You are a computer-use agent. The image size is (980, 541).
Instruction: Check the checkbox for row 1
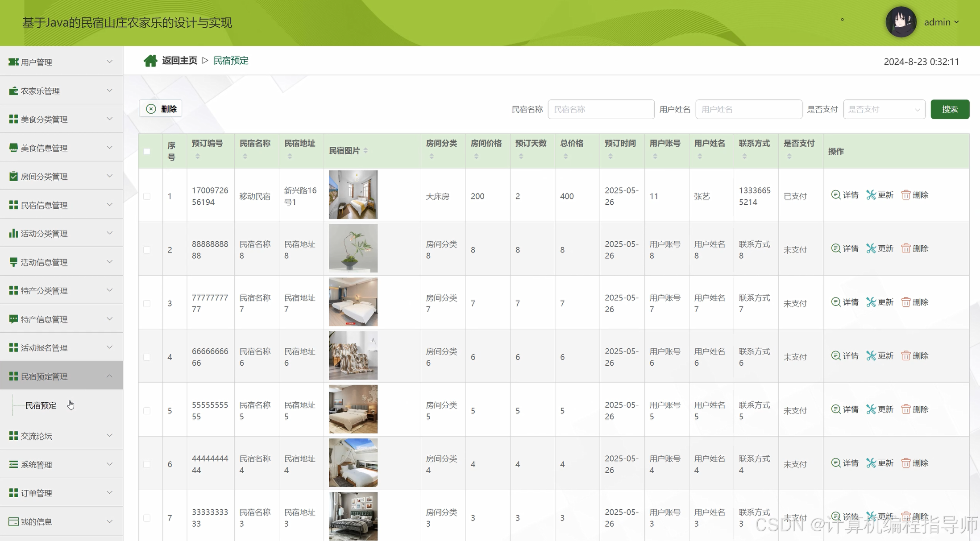(x=147, y=196)
